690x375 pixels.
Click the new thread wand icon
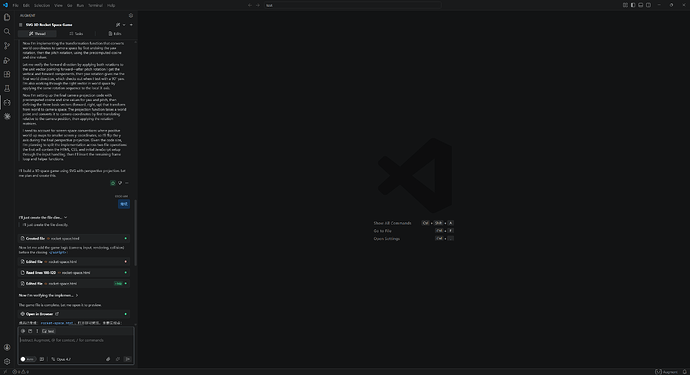coord(118,25)
